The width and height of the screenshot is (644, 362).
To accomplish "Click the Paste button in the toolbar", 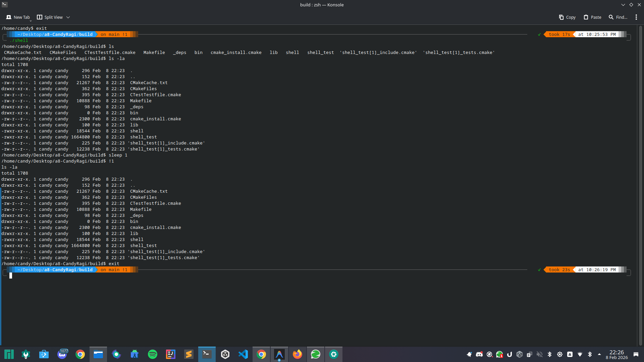I will [x=592, y=17].
